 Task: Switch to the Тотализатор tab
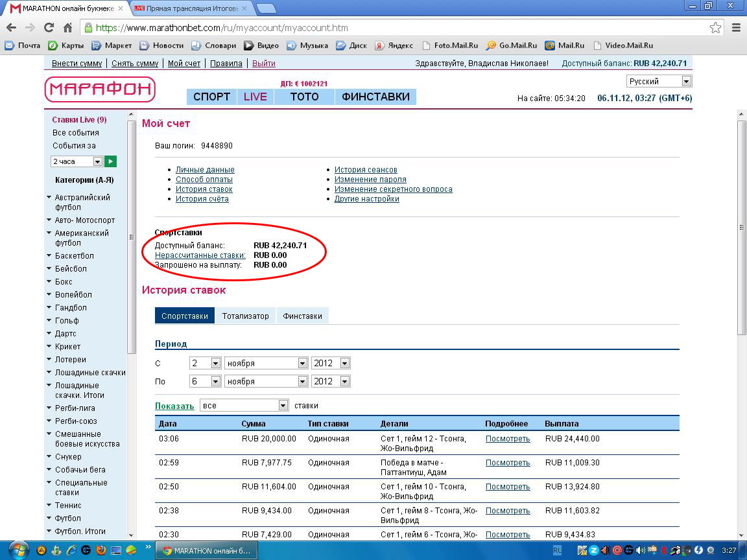245,316
